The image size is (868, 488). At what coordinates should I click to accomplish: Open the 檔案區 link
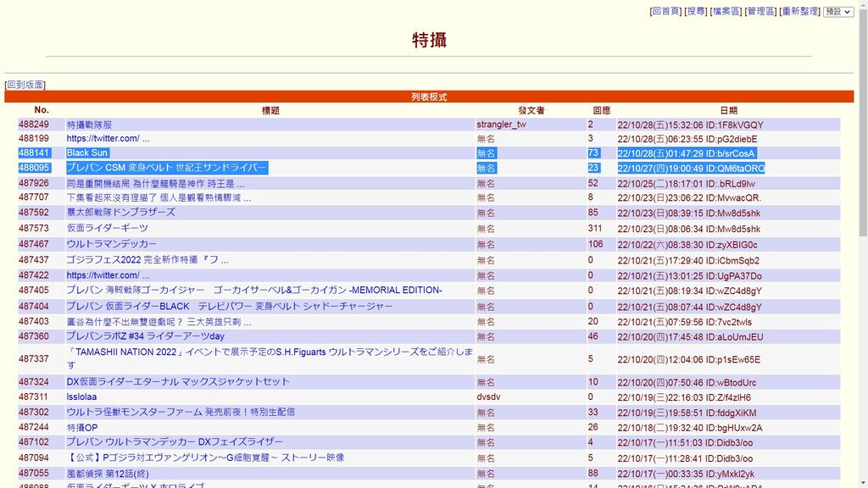[x=726, y=11]
